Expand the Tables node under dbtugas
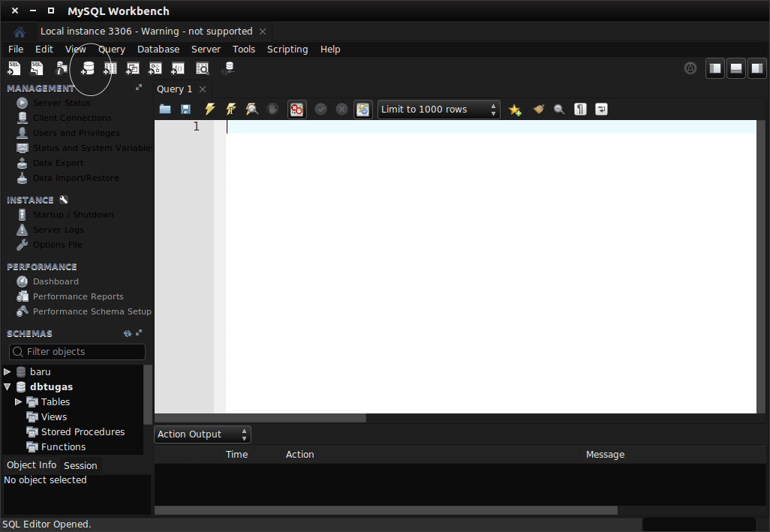Screen dimensions: 770x532 click(18, 401)
